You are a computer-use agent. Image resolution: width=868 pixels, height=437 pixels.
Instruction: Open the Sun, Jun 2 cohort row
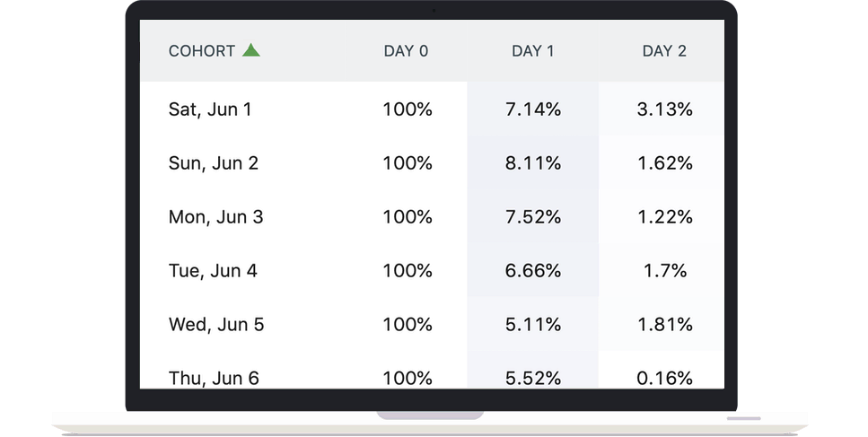pos(214,163)
